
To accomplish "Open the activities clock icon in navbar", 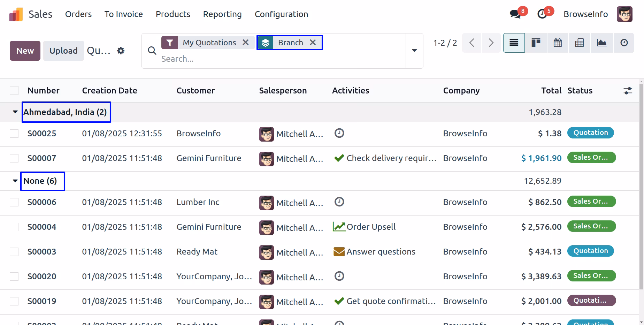I will coord(542,14).
